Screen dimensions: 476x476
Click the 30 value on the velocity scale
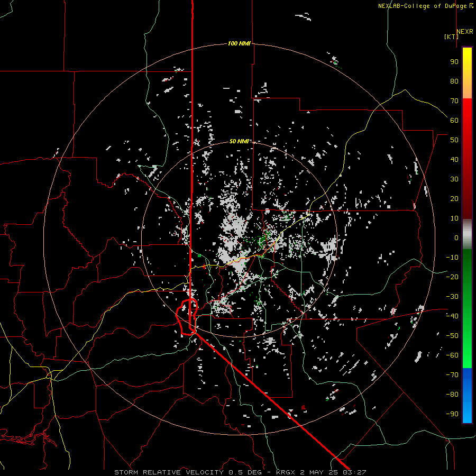[454, 179]
